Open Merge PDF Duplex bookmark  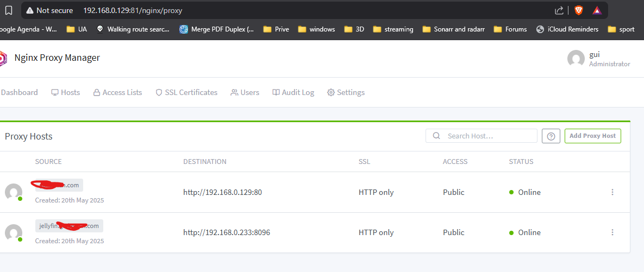coord(217,29)
